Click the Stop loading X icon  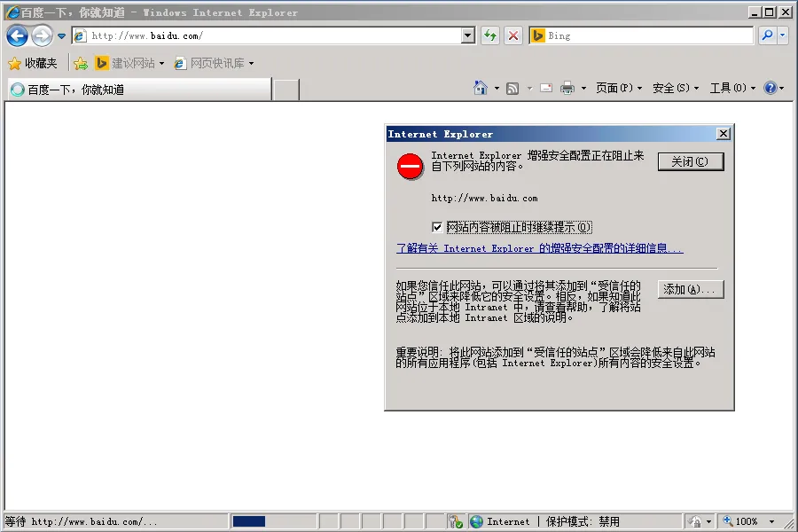tap(513, 35)
